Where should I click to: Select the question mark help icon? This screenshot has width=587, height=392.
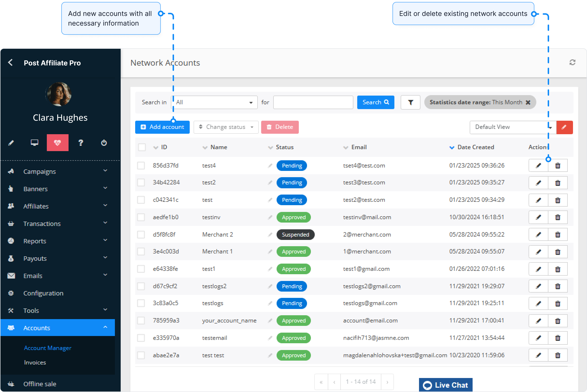tap(81, 143)
